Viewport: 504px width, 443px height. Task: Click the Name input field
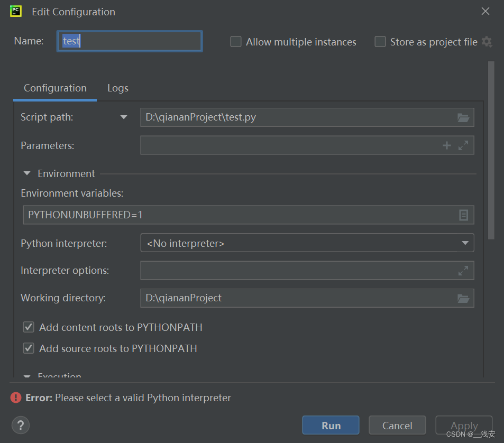(130, 41)
